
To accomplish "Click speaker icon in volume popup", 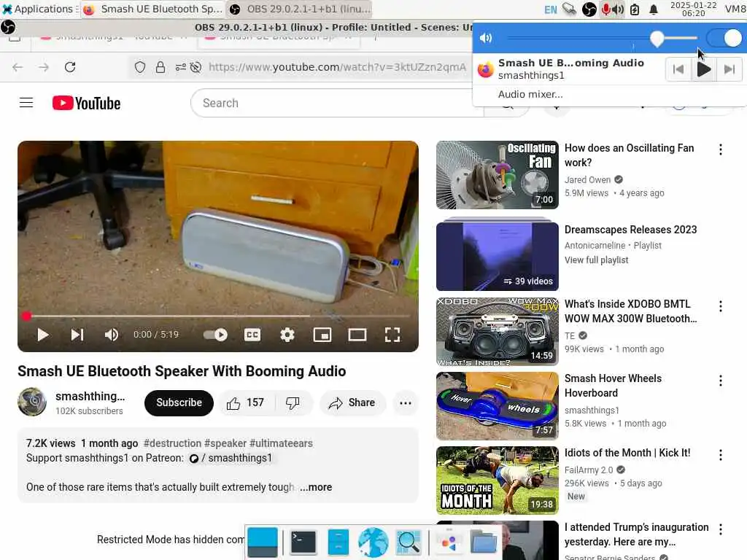I will pos(485,38).
